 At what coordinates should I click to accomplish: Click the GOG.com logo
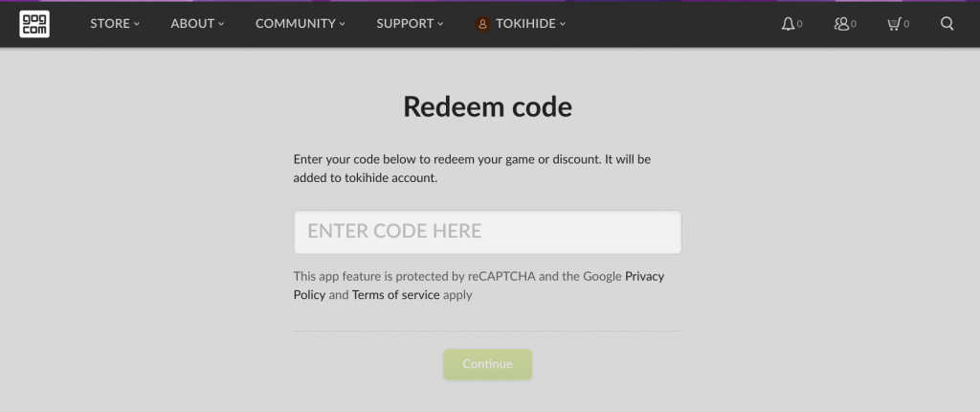34,24
